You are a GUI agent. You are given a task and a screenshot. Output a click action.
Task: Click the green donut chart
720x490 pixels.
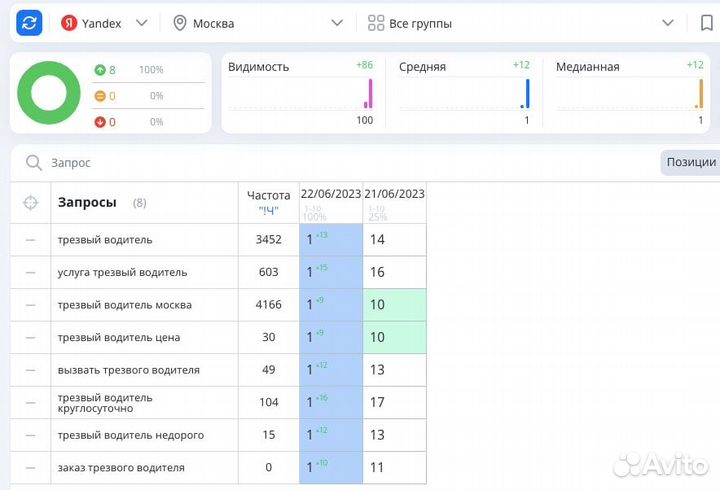(x=48, y=93)
